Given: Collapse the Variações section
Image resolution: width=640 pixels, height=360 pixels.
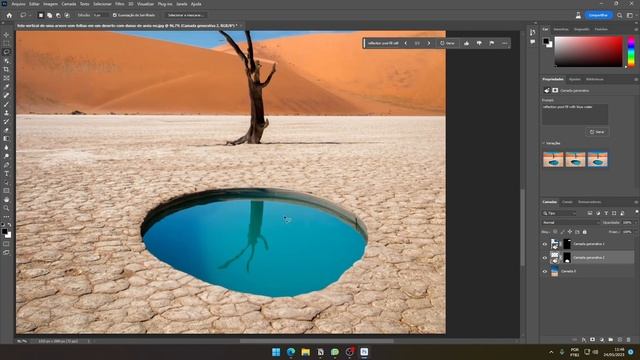Looking at the screenshot, I should pyautogui.click(x=544, y=143).
